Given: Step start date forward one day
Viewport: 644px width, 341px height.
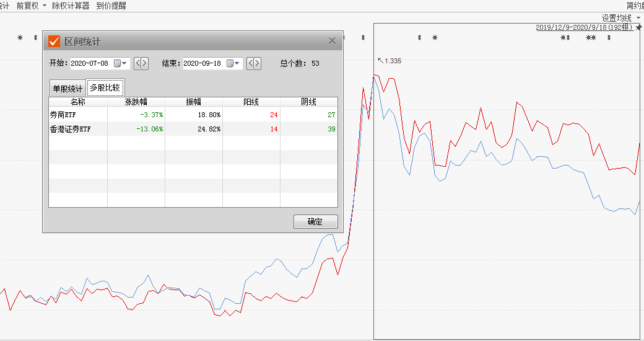Looking at the screenshot, I should (145, 63).
